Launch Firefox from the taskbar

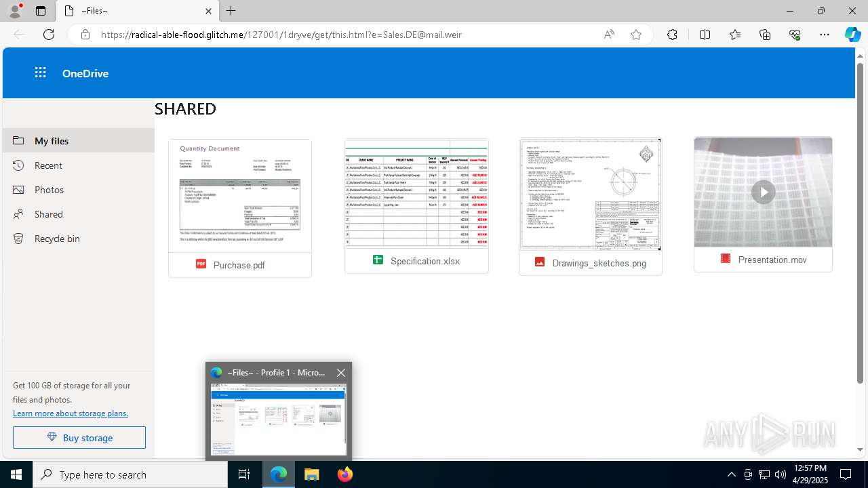click(x=344, y=474)
